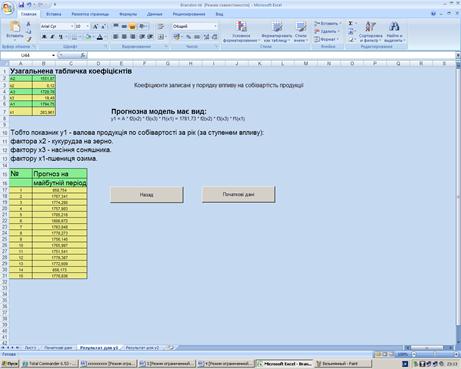
Task: Open the Початкові дані sheet tab
Action: pyautogui.click(x=58, y=348)
